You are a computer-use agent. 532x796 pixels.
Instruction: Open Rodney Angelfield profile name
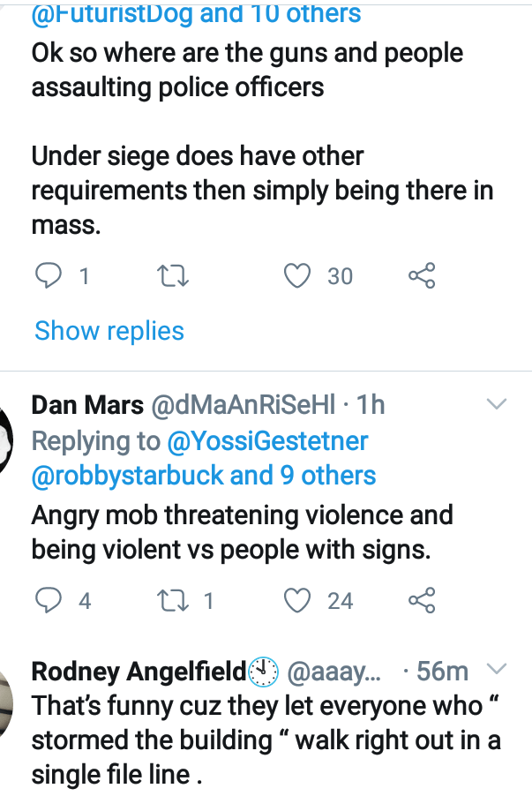[138, 672]
